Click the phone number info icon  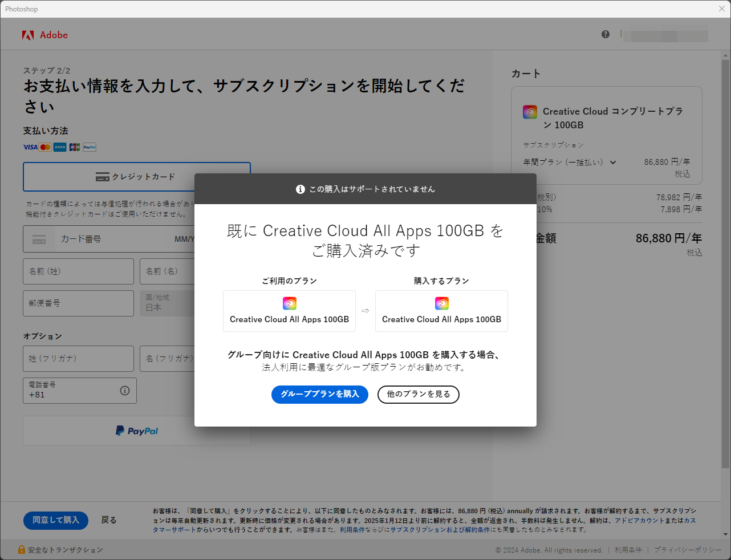click(125, 391)
